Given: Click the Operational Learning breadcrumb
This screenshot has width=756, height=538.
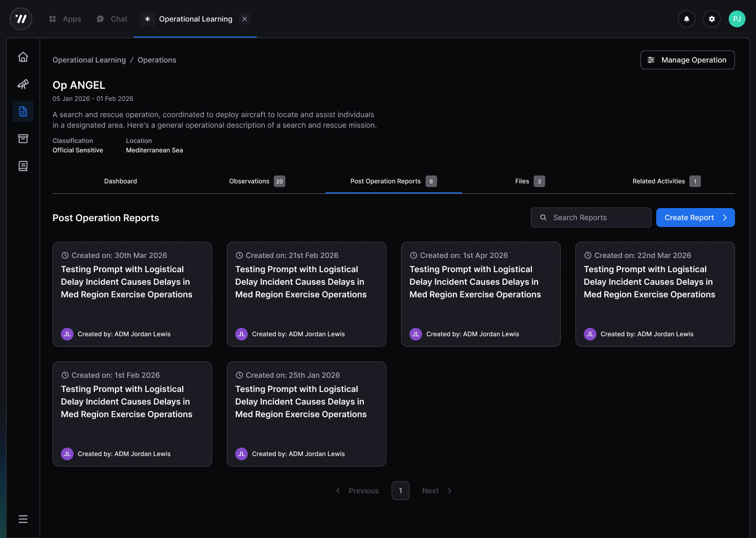Looking at the screenshot, I should pos(89,60).
